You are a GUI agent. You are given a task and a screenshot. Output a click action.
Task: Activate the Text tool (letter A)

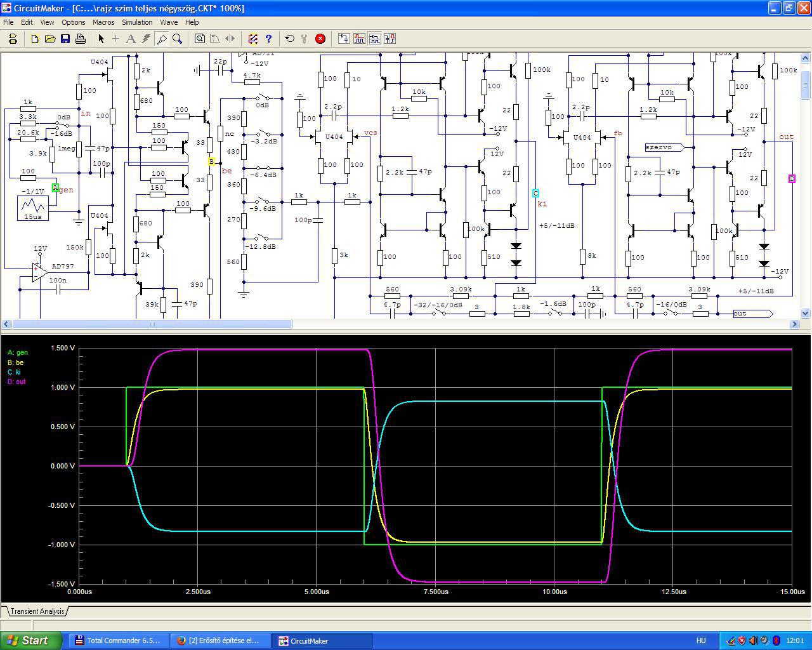[x=131, y=39]
